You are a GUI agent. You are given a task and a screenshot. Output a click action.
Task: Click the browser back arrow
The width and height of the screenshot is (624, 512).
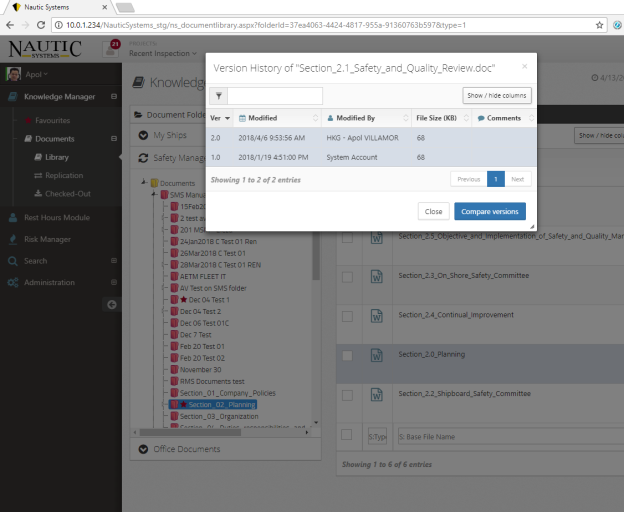click(12, 24)
